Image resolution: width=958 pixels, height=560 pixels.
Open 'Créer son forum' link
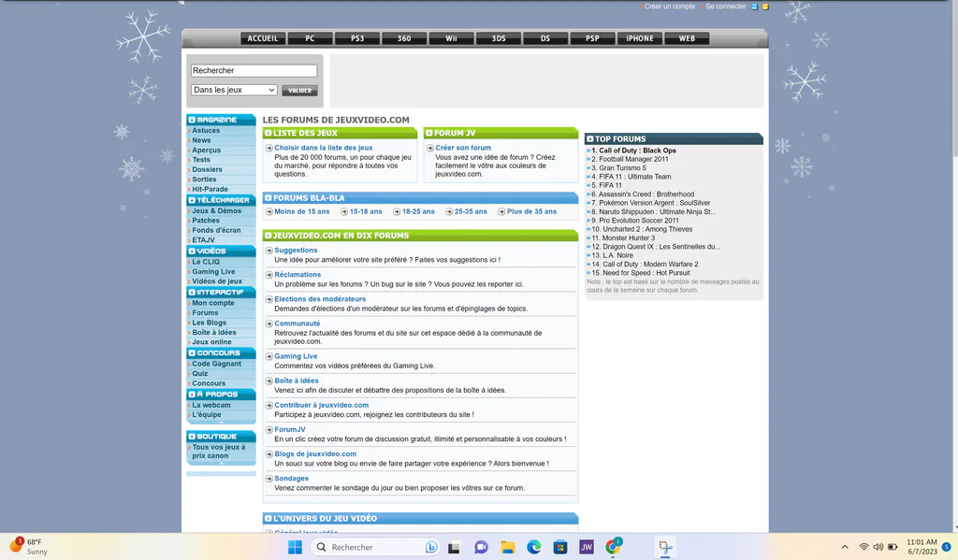463,148
